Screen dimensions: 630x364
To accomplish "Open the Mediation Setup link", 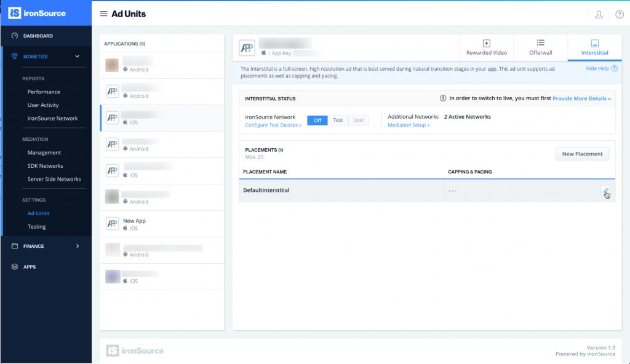I will [409, 125].
